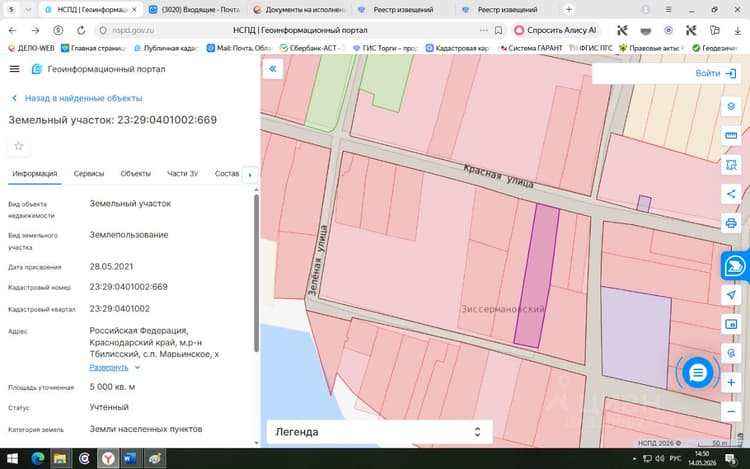Open the Состав tab

tap(227, 174)
